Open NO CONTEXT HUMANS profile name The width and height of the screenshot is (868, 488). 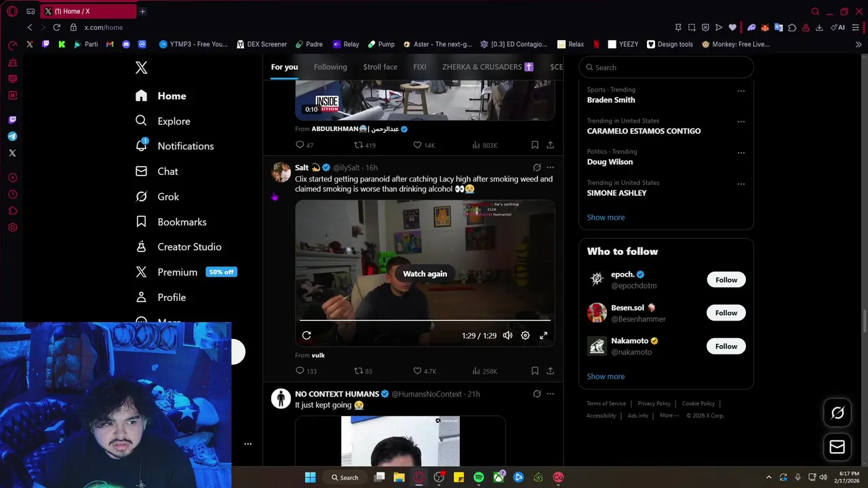tap(337, 394)
